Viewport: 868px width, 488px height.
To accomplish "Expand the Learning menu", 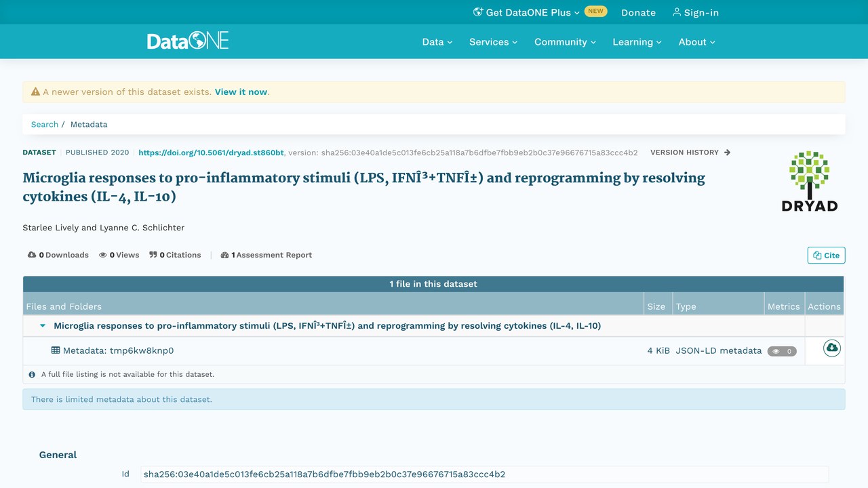I will click(x=637, y=42).
